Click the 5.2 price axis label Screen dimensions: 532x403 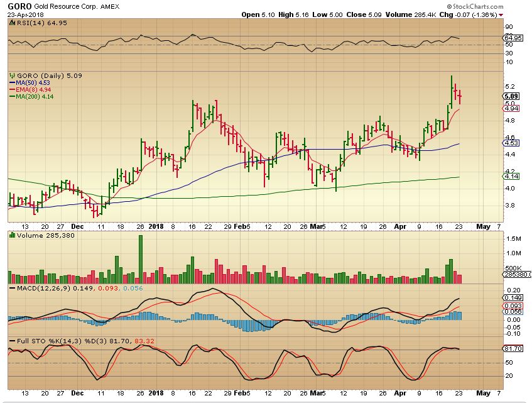[510, 87]
